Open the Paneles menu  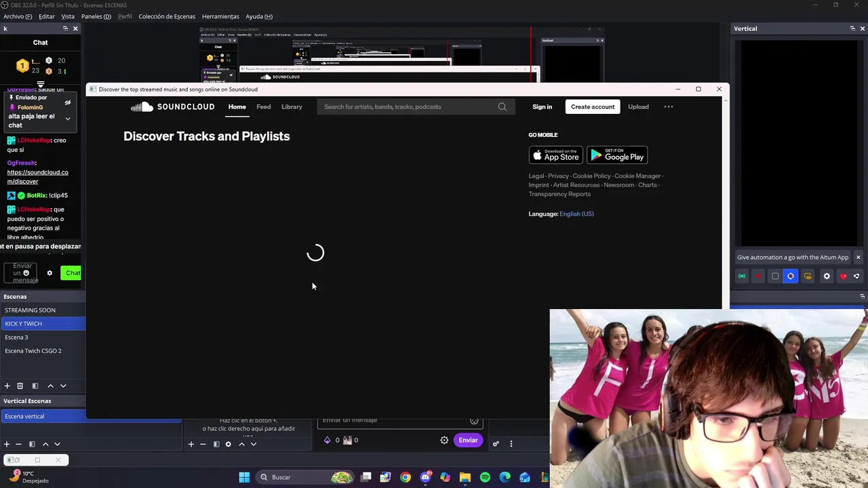tap(96, 16)
